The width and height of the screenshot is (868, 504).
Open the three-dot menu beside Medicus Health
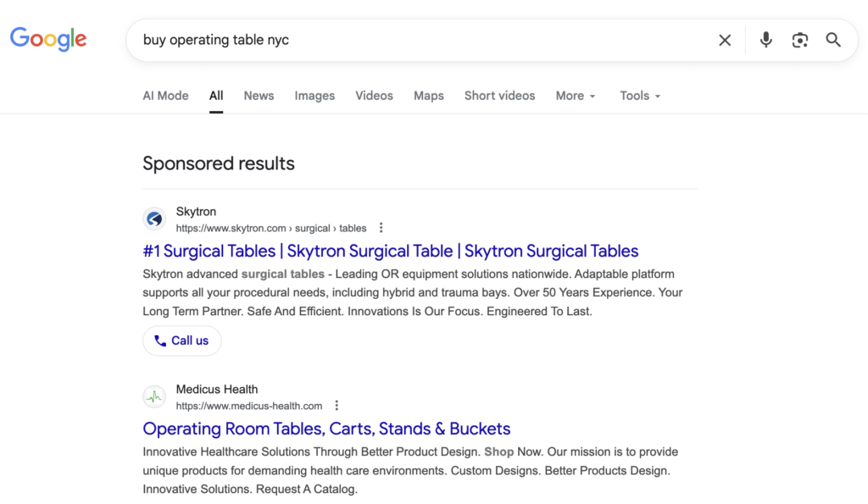pyautogui.click(x=337, y=405)
